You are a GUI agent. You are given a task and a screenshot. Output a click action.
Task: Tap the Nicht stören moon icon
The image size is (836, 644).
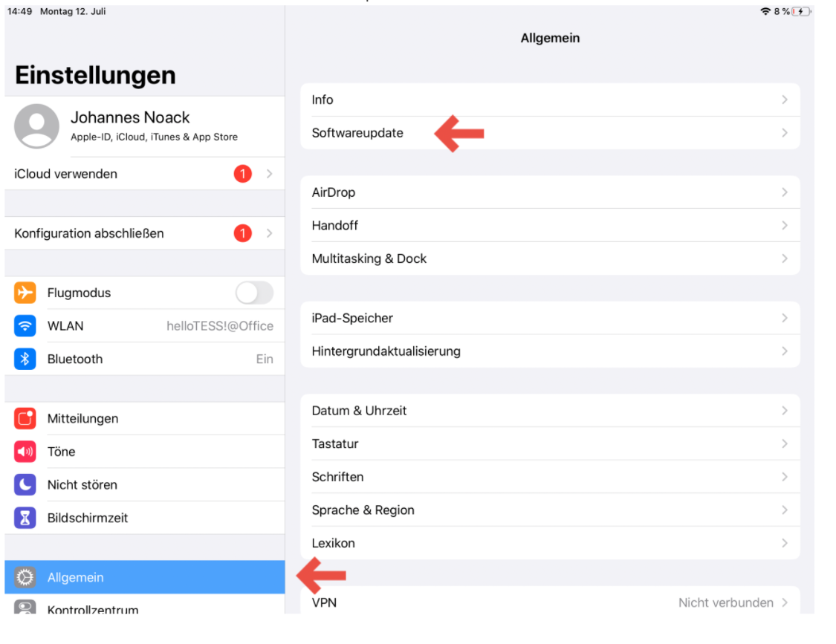point(25,484)
